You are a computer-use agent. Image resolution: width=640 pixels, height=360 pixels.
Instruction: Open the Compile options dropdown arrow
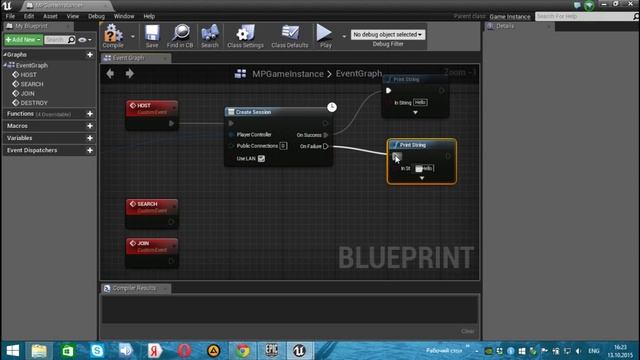(x=133, y=36)
